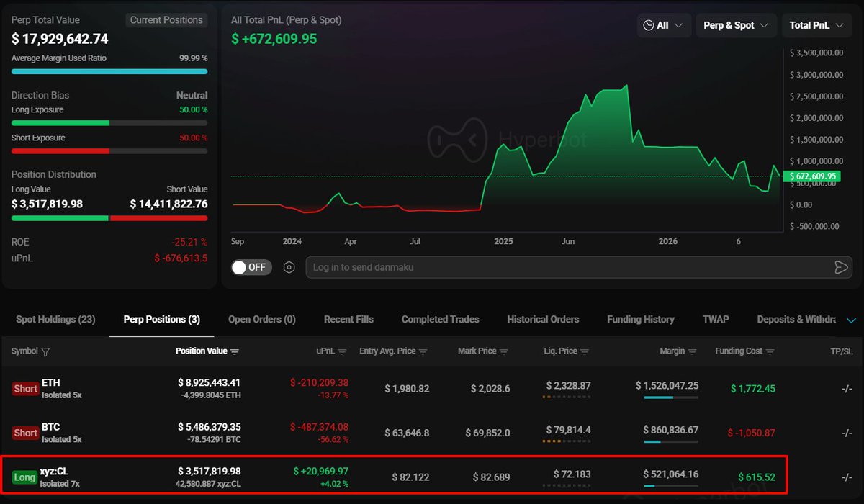Click the Current Positions button

[166, 20]
